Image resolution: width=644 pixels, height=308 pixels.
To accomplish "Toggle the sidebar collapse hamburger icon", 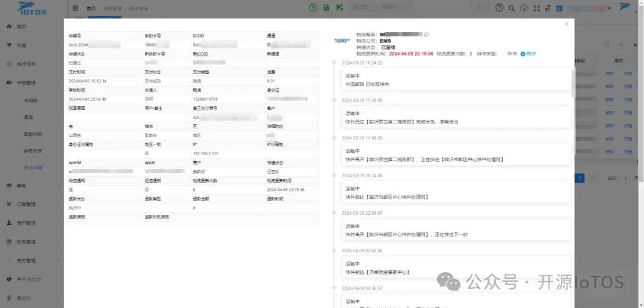I will coord(75,8).
